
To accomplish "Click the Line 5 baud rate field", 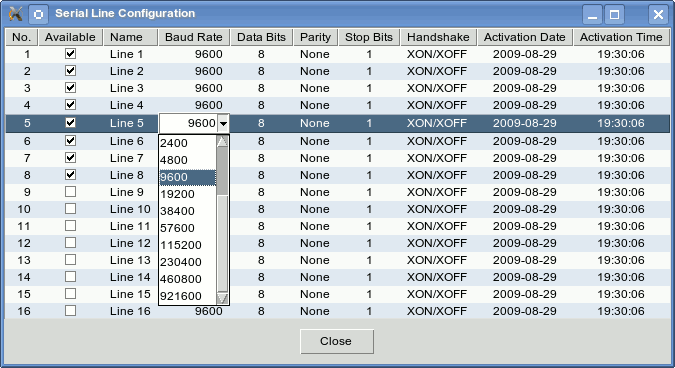I will pyautogui.click(x=189, y=124).
